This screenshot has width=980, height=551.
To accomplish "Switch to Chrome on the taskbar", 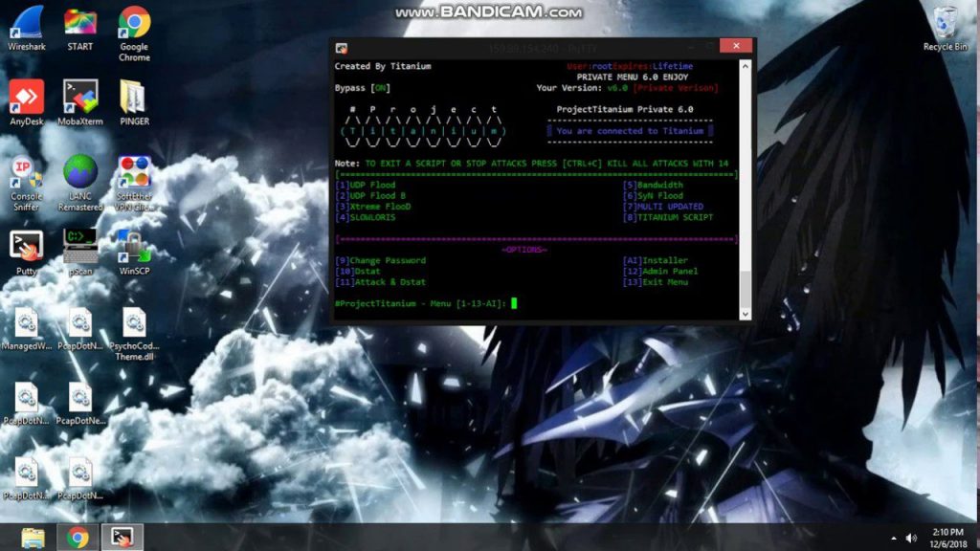I will tap(78, 538).
